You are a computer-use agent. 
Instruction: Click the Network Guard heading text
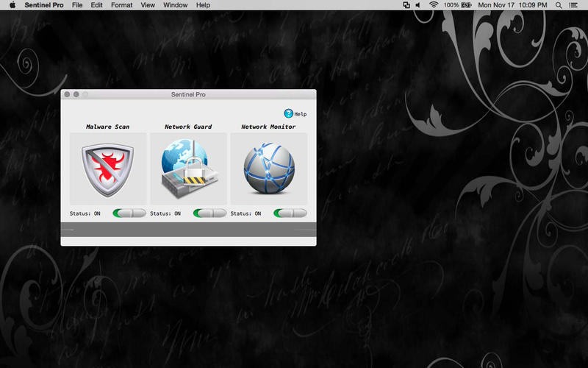[x=188, y=127]
